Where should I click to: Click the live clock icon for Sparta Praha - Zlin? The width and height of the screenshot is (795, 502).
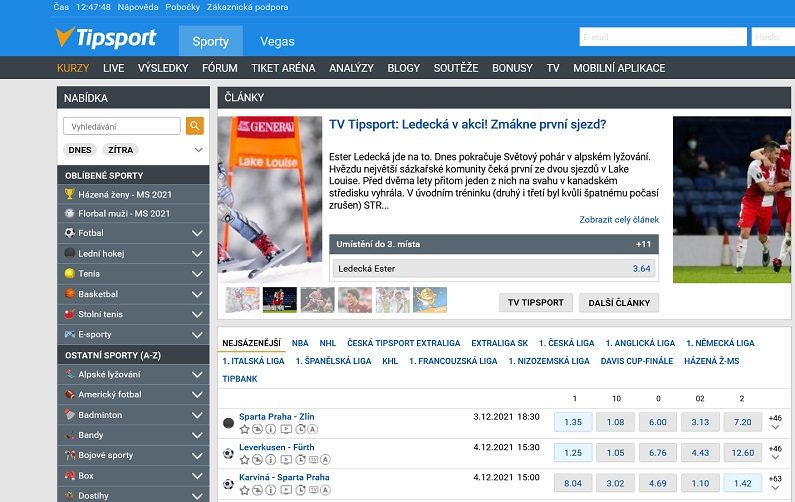point(301,429)
